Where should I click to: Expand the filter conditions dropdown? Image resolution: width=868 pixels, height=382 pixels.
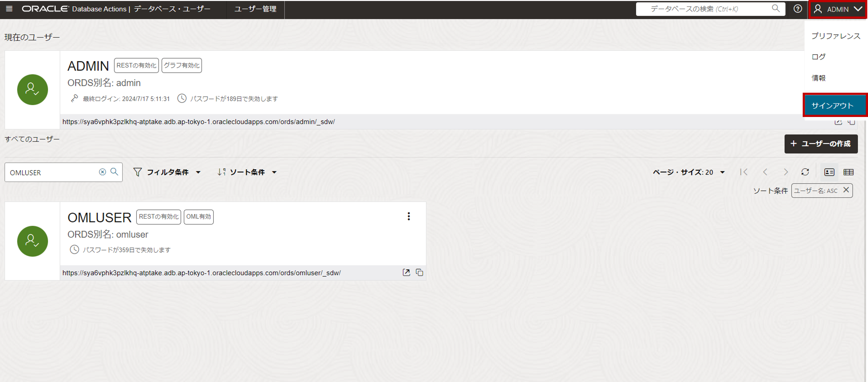[x=167, y=172]
